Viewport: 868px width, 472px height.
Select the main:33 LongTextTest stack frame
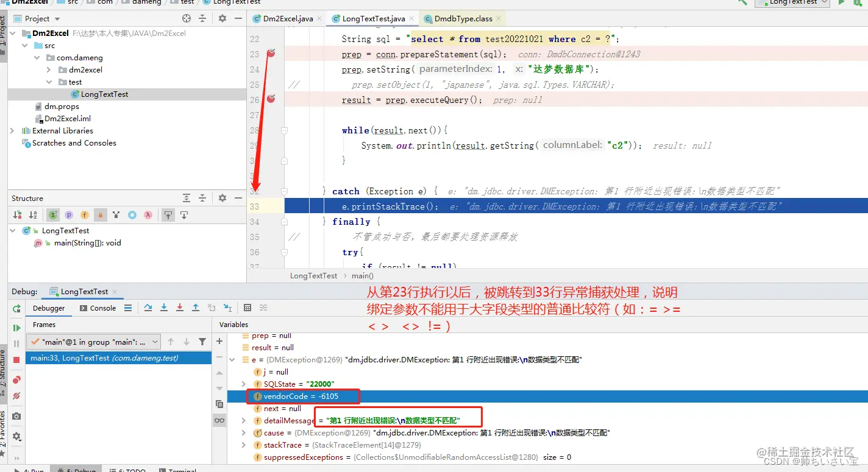point(119,358)
